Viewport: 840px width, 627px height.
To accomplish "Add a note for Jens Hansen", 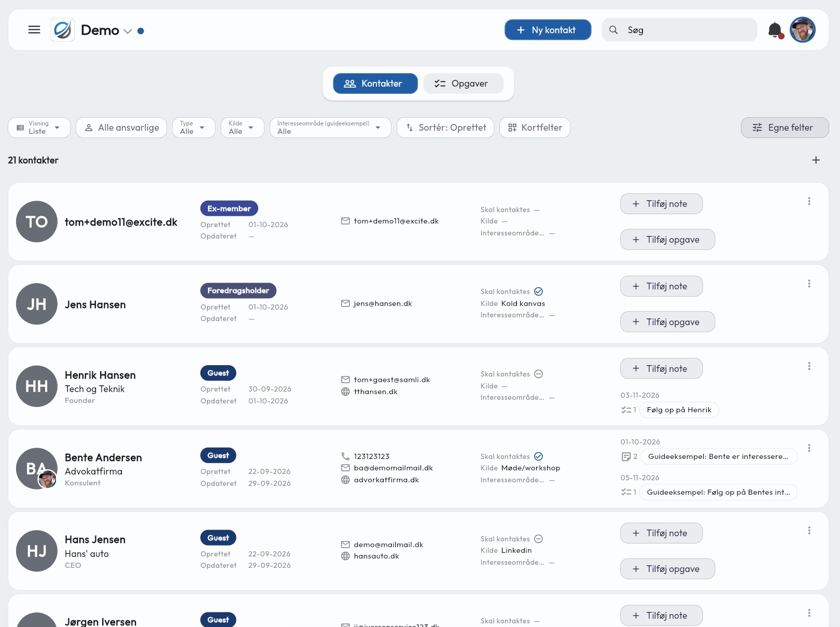I will tap(662, 286).
